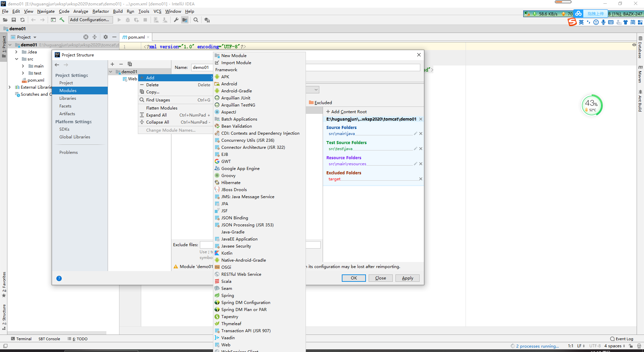
Task: Build project with green hammer icon
Action: pyautogui.click(x=62, y=20)
